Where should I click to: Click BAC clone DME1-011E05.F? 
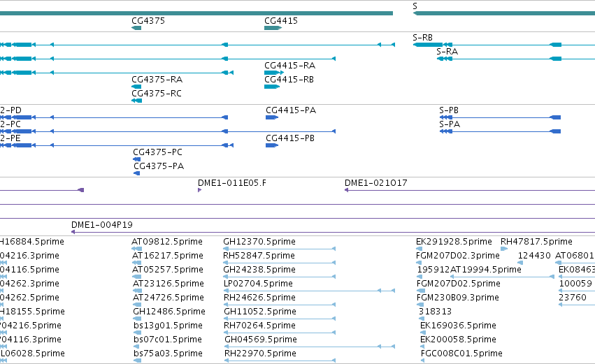(232, 183)
